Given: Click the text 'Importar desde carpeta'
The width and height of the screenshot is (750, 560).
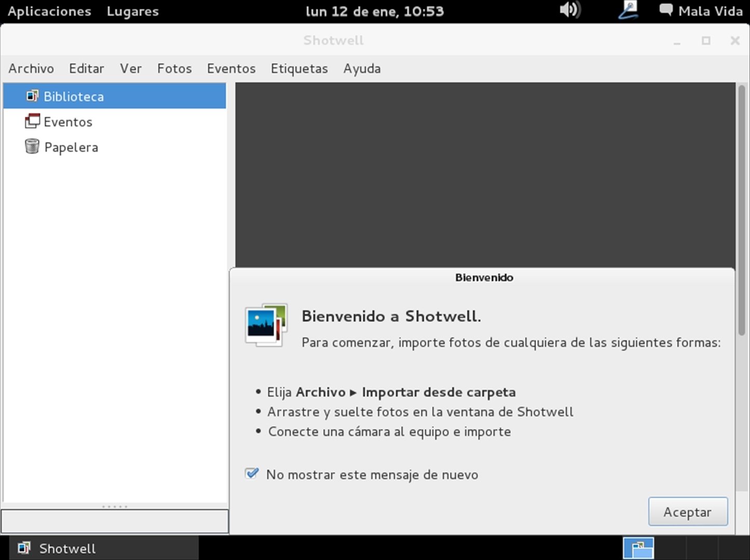Looking at the screenshot, I should [x=439, y=392].
